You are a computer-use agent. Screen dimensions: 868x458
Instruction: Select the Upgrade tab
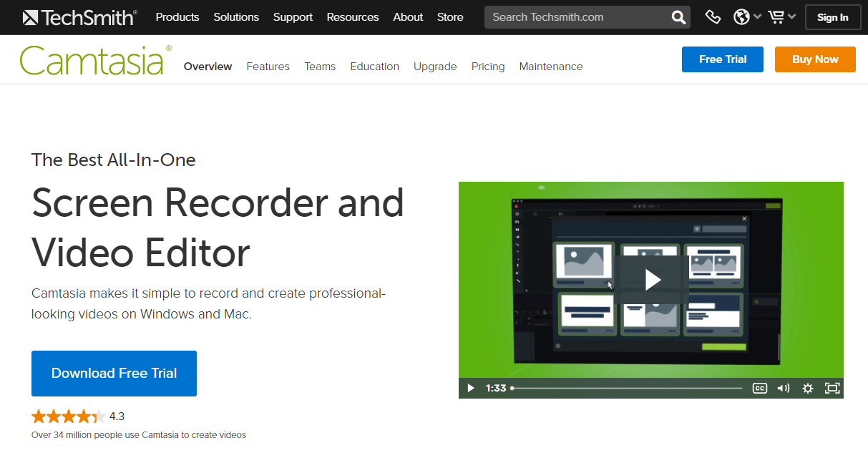435,67
